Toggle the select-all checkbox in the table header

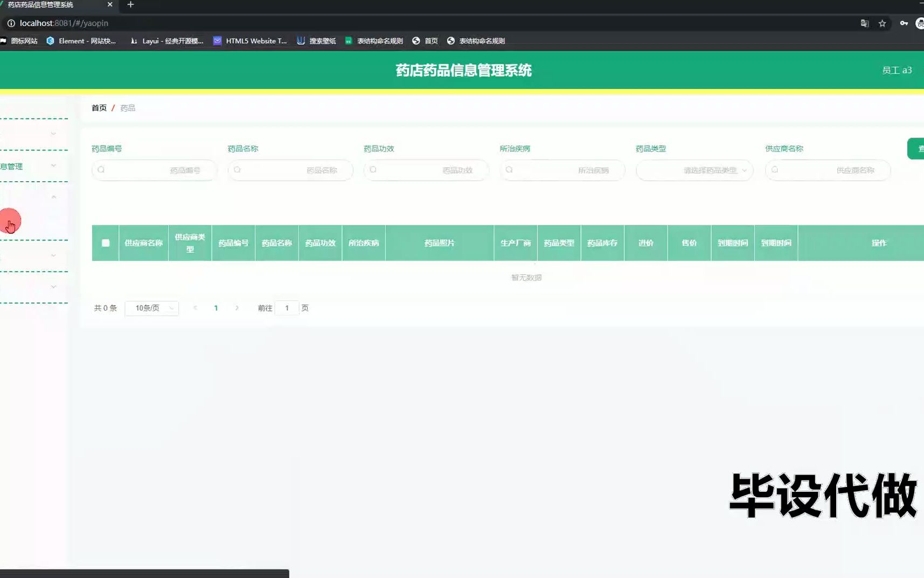click(x=105, y=243)
